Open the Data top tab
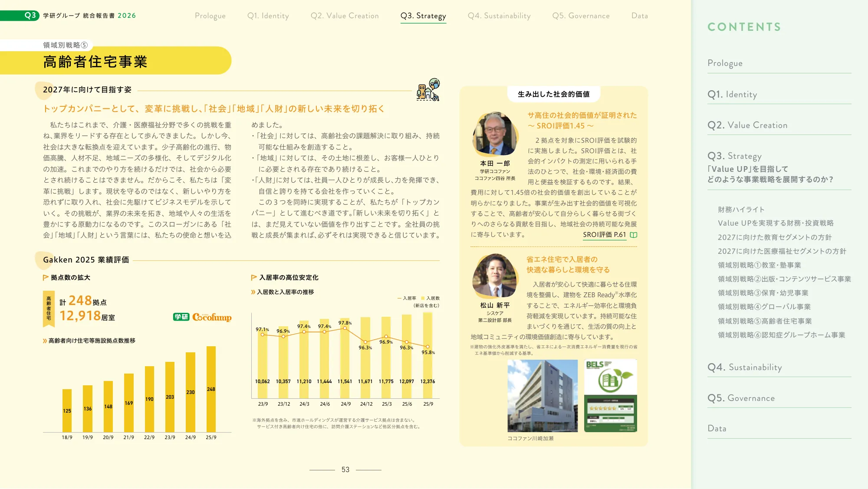The image size is (868, 489). [x=640, y=16]
